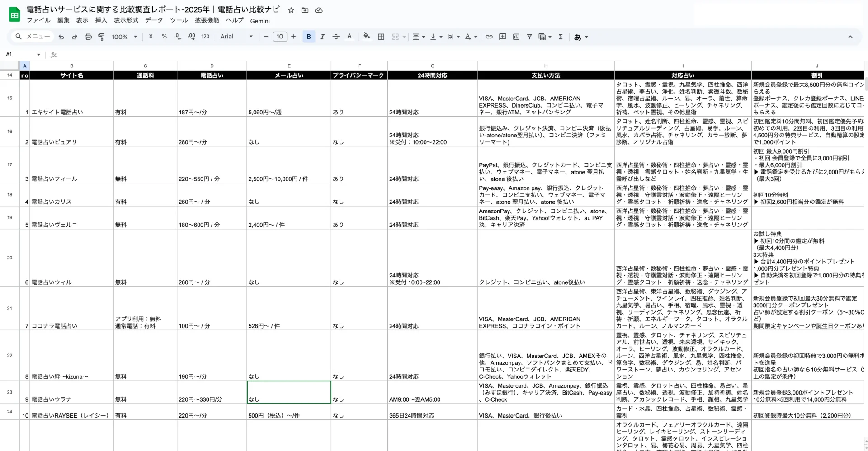This screenshot has width=868, height=451.
Task: Open the zoom 100% dropdown
Action: [x=124, y=37]
